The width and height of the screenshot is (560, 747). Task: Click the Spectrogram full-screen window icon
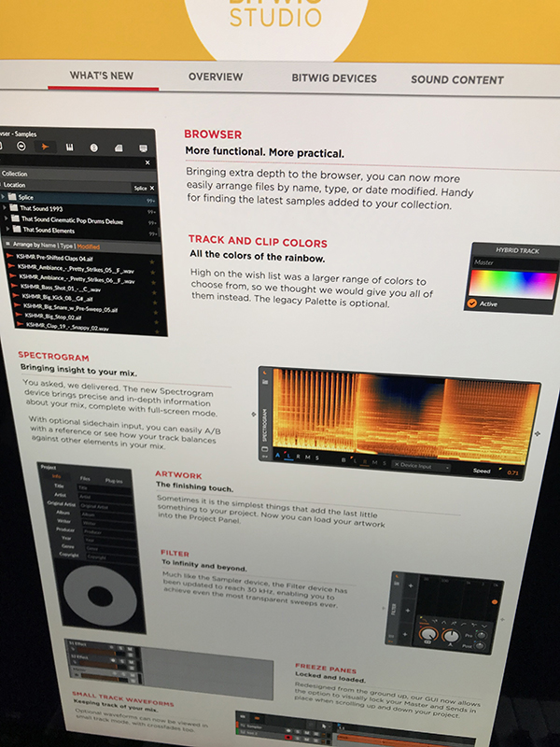pos(264,449)
